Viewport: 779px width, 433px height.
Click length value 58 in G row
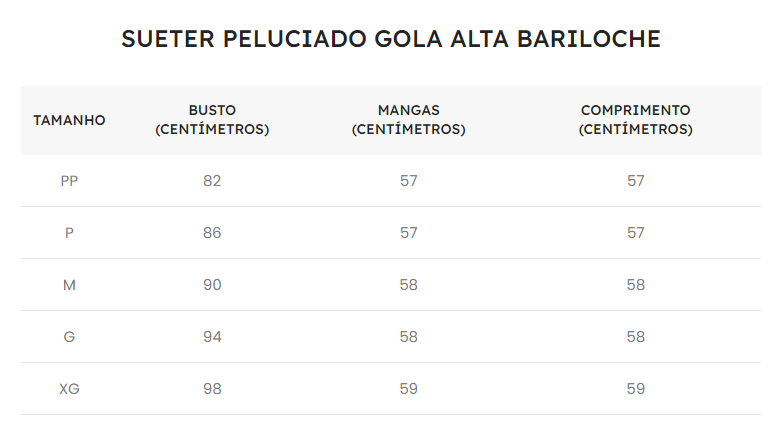[x=636, y=337]
